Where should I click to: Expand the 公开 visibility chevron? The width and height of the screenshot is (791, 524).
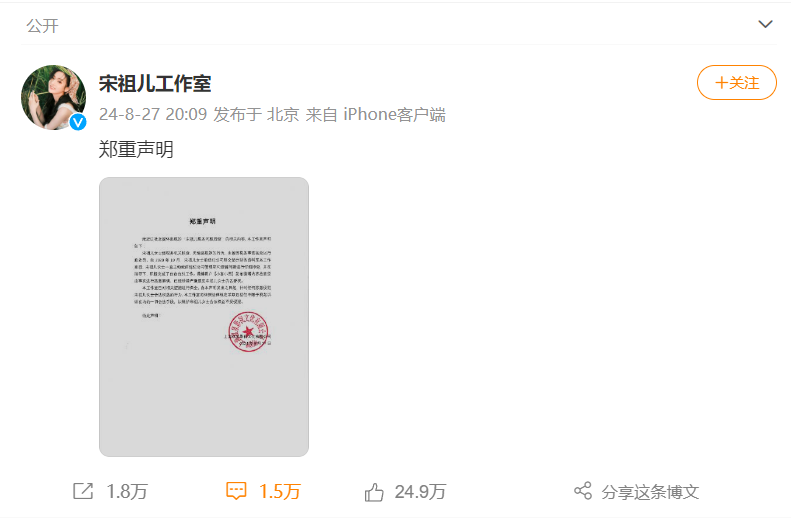coord(765,24)
